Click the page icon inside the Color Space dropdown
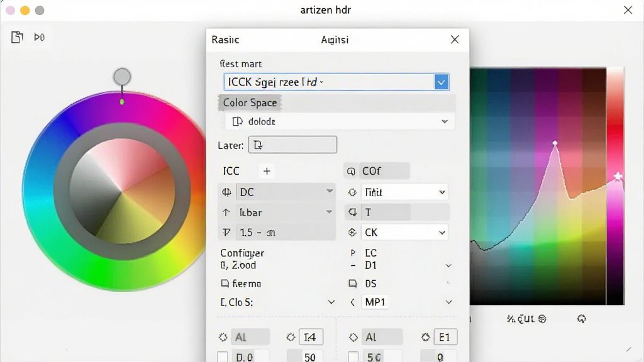Viewport: 644px width, 362px height. pyautogui.click(x=237, y=121)
